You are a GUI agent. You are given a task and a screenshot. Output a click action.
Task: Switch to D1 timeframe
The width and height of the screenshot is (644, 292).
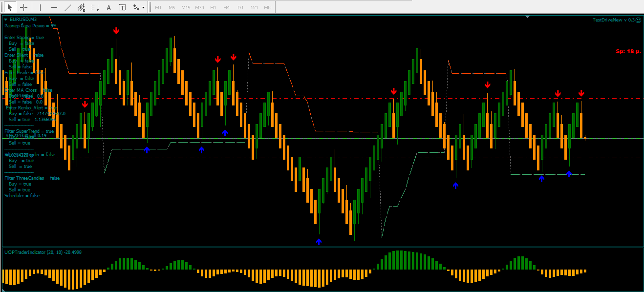[x=240, y=8]
